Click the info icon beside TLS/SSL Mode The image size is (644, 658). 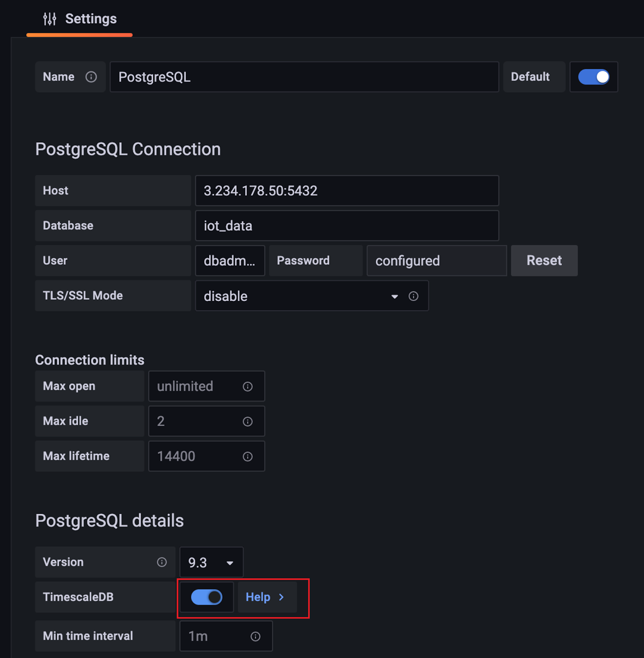(x=414, y=296)
